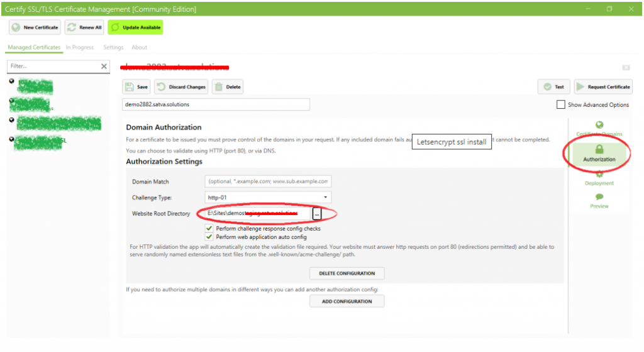
Task: Click DELETE CONFIGURATION button
Action: pyautogui.click(x=347, y=273)
